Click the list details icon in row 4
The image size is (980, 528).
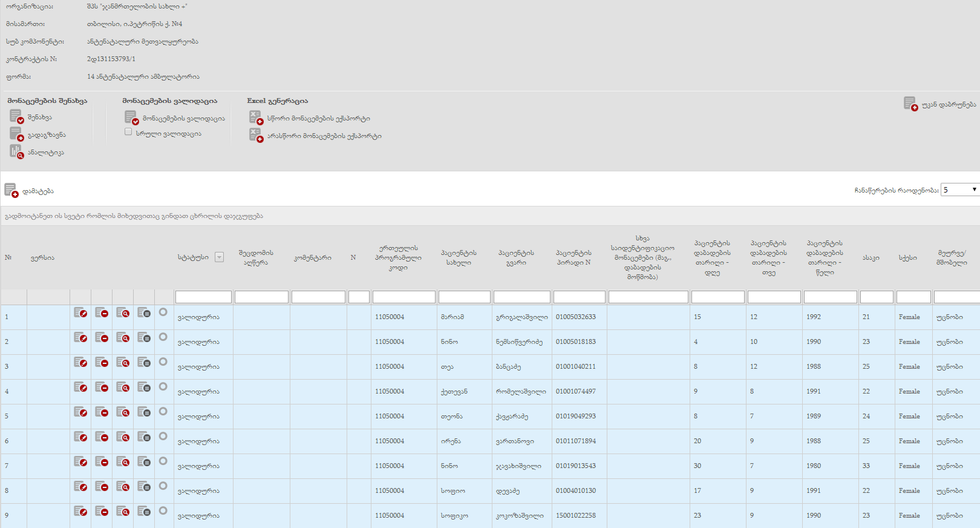pyautogui.click(x=144, y=388)
